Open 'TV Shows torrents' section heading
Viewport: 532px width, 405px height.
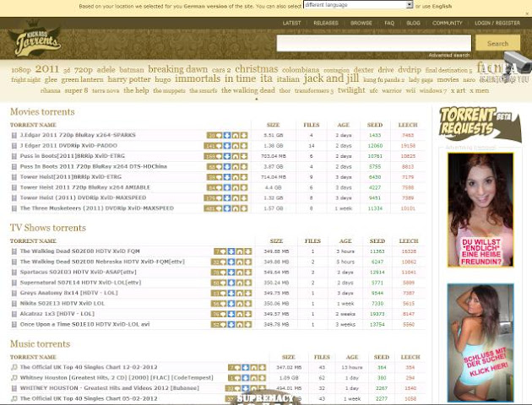coord(48,228)
